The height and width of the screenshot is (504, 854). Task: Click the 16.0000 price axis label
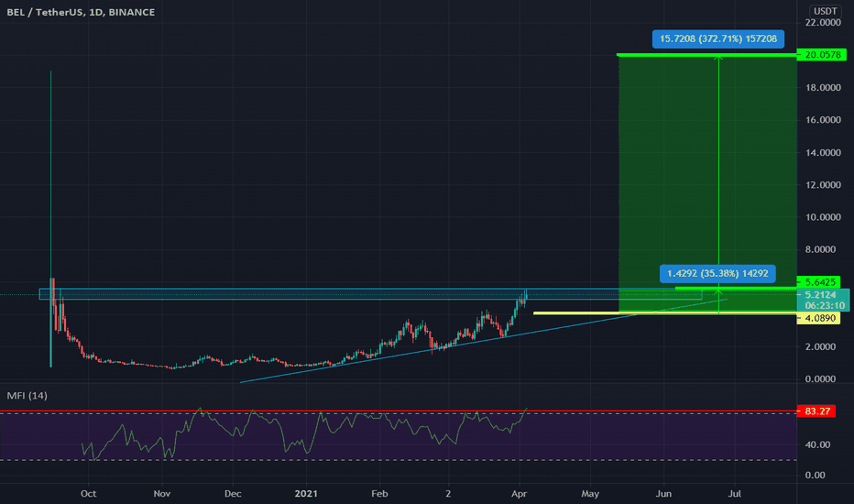(823, 120)
